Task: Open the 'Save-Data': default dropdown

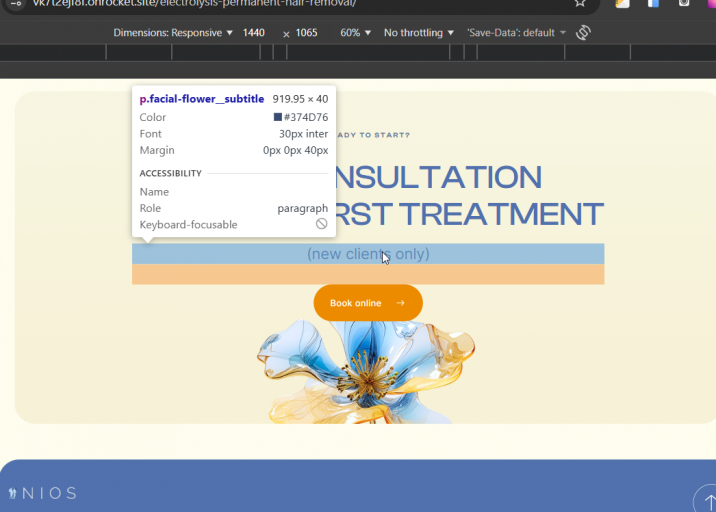Action: coord(516,33)
